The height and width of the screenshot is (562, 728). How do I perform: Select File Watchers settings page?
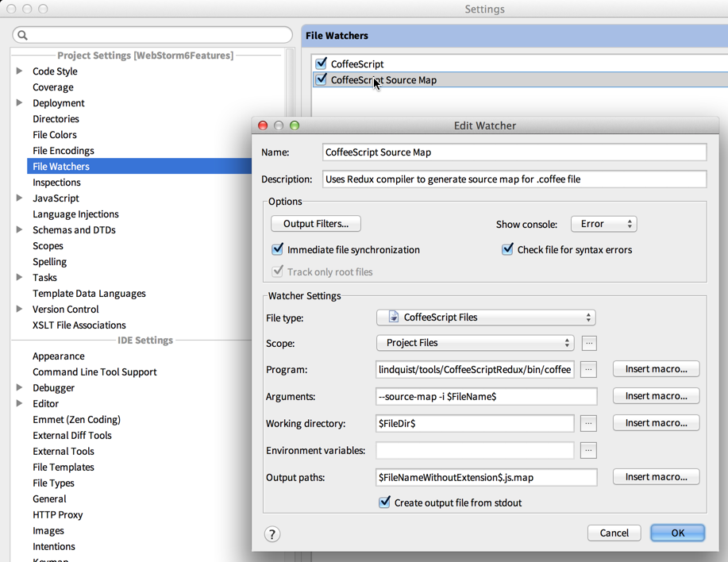[139, 166]
